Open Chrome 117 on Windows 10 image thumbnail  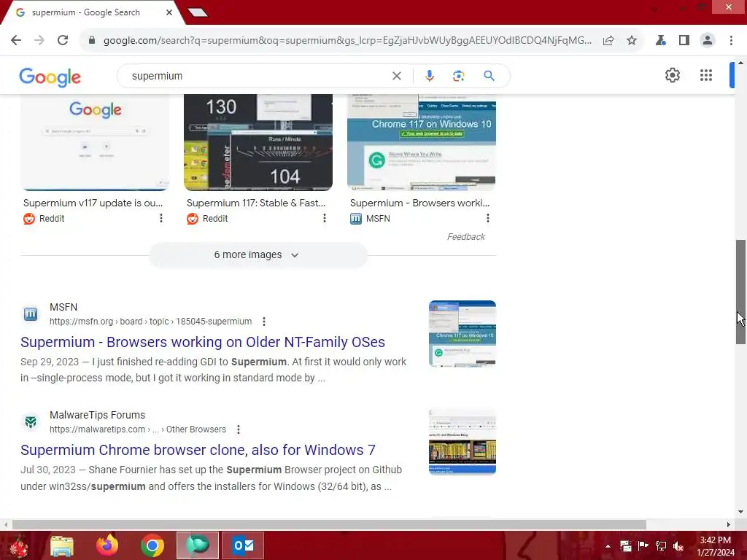click(x=422, y=142)
